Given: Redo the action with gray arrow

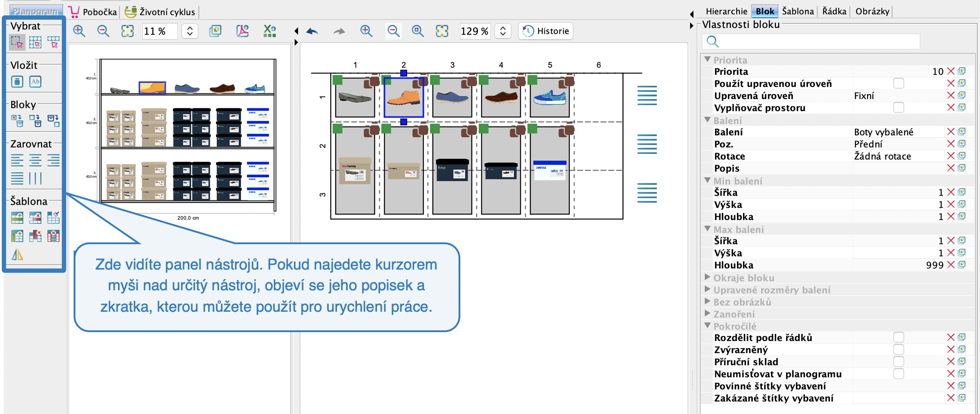Looking at the screenshot, I should (339, 31).
